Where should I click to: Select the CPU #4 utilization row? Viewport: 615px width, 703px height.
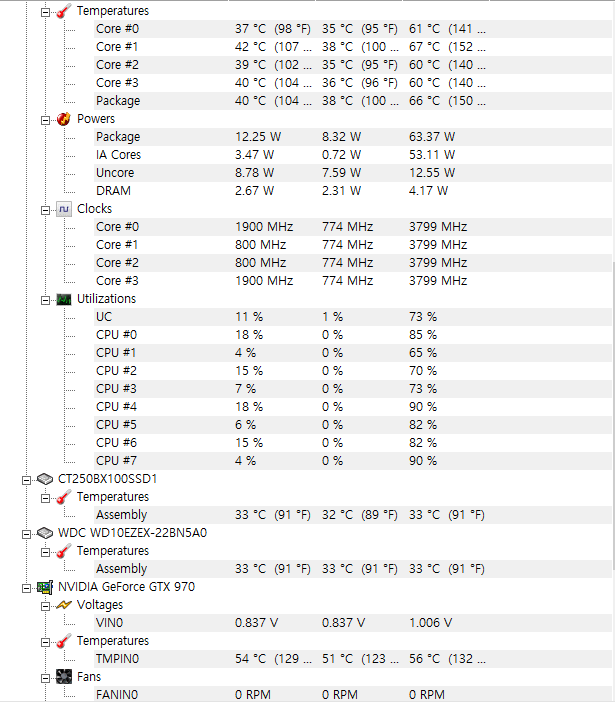pyautogui.click(x=116, y=407)
